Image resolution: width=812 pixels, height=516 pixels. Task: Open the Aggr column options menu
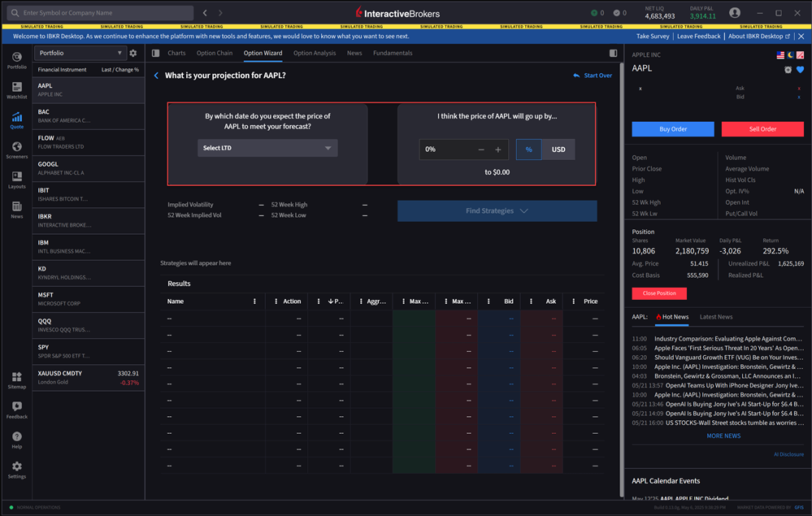point(361,301)
